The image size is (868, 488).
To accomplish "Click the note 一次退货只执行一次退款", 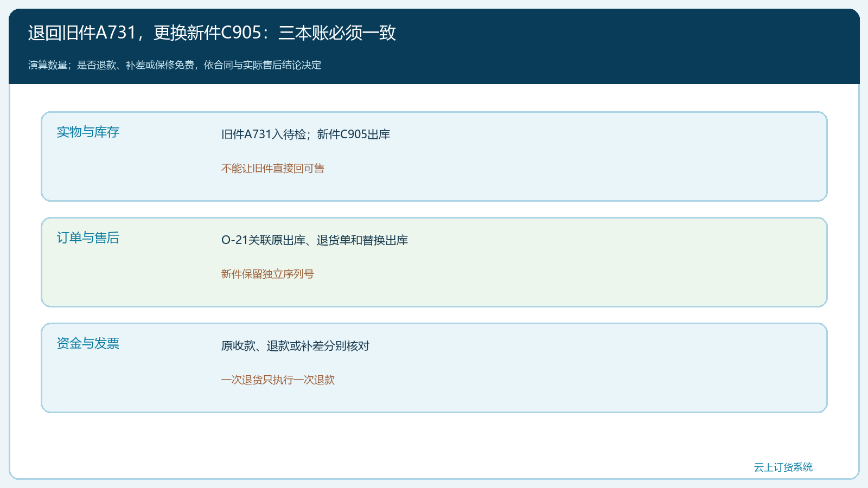I will (x=278, y=380).
